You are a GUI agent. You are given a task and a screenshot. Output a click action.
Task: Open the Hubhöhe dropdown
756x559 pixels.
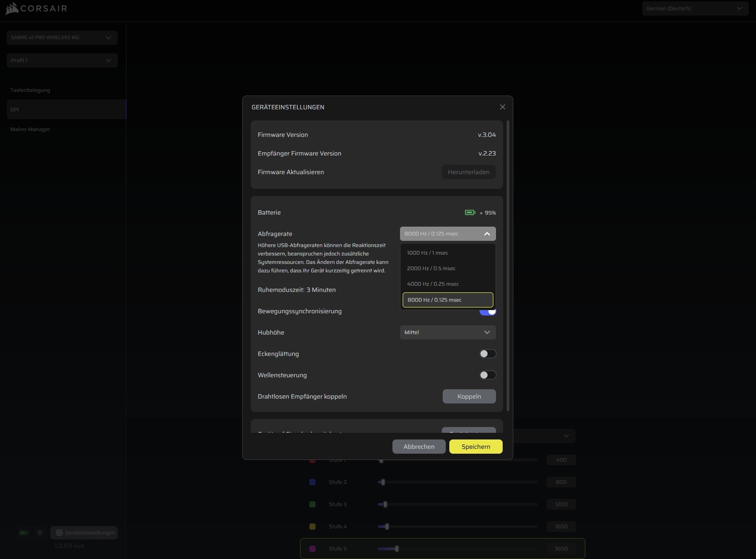[x=448, y=332]
